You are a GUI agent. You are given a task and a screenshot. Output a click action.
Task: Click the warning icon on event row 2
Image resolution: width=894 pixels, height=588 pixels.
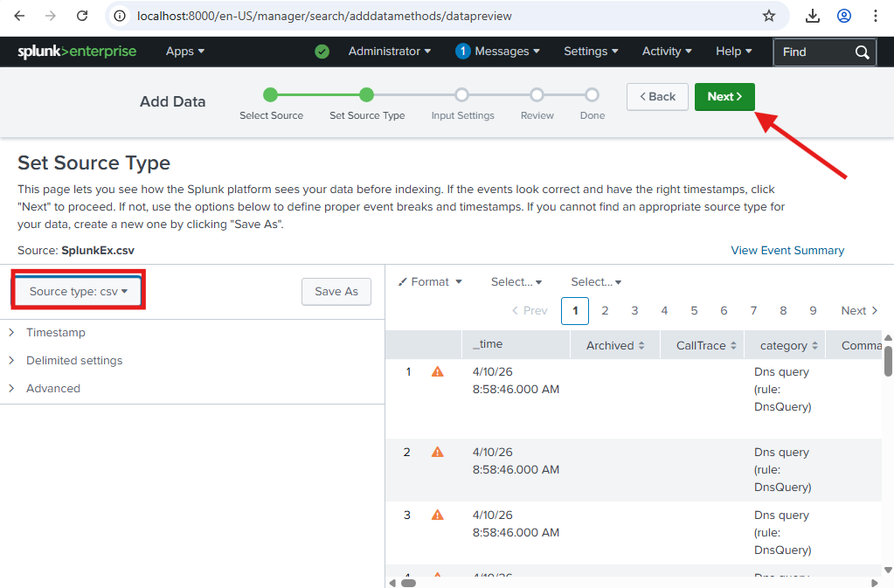tap(437, 453)
